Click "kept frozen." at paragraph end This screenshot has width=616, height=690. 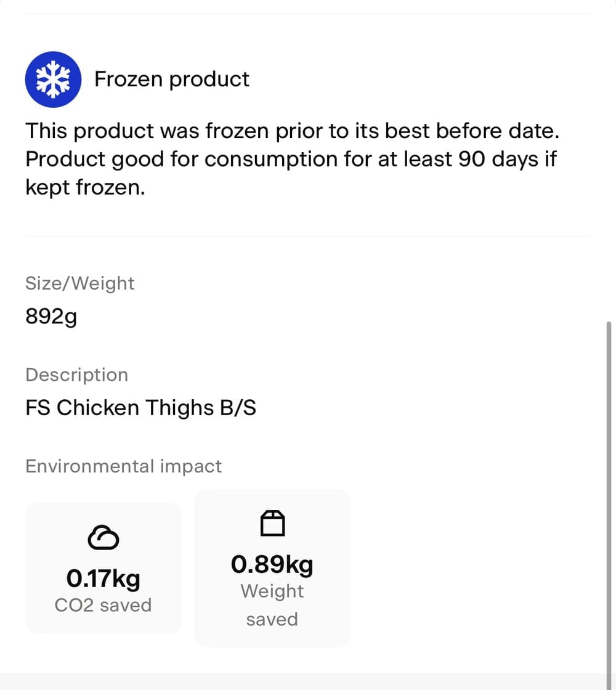coord(85,187)
